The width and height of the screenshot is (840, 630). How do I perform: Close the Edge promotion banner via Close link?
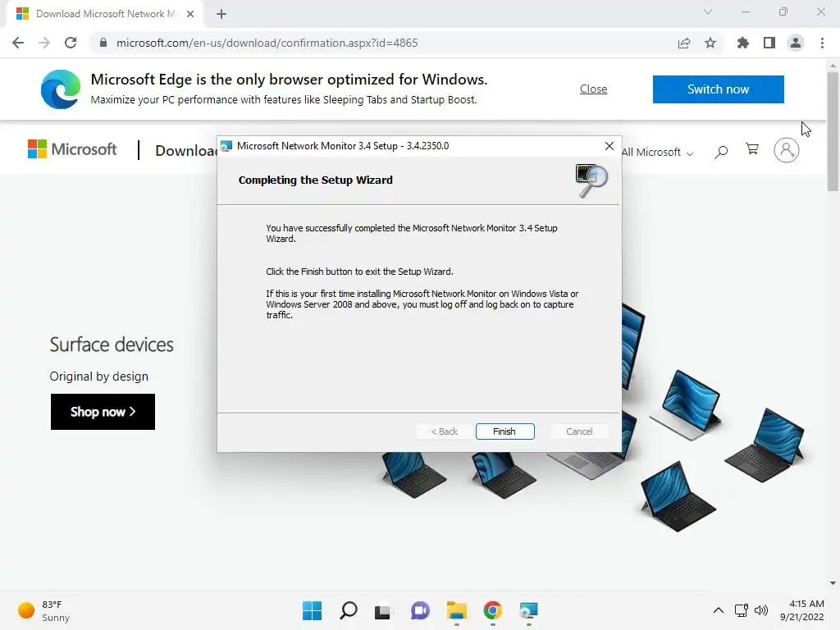point(593,89)
